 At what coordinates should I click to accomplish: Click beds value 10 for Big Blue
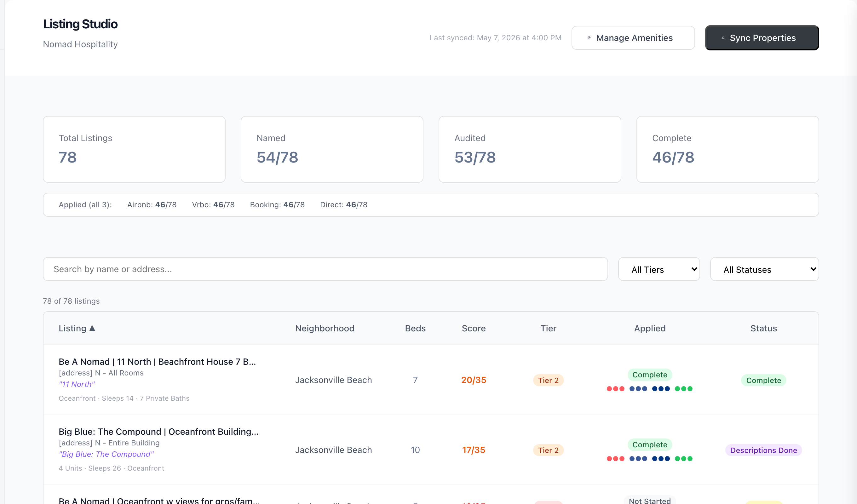click(x=415, y=450)
